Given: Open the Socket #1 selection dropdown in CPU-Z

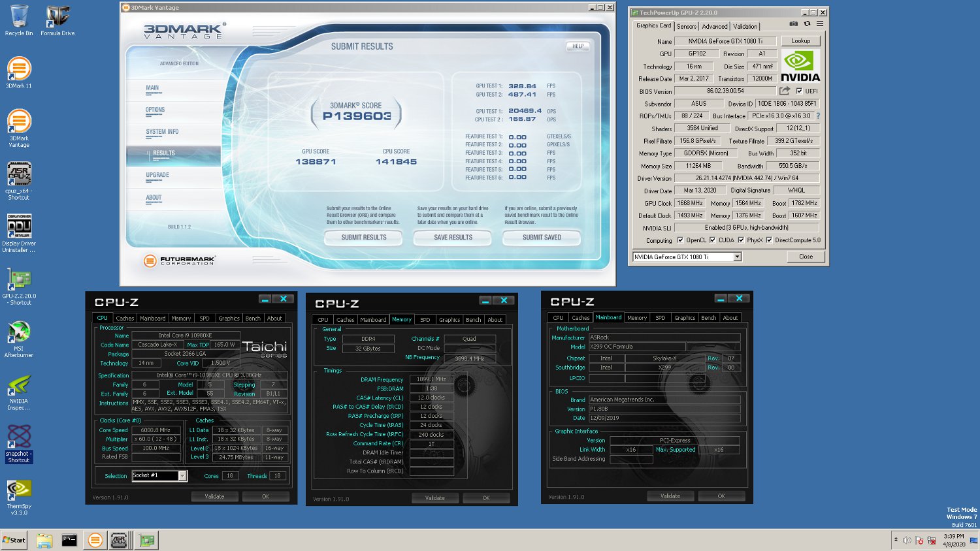Looking at the screenshot, I should 182,475.
